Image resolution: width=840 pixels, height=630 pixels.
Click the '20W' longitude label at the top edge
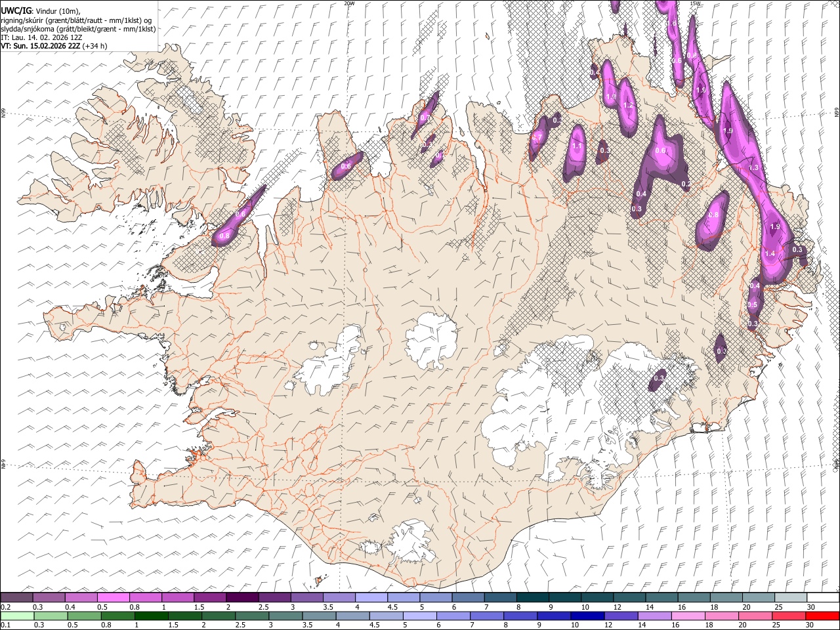click(349, 3)
